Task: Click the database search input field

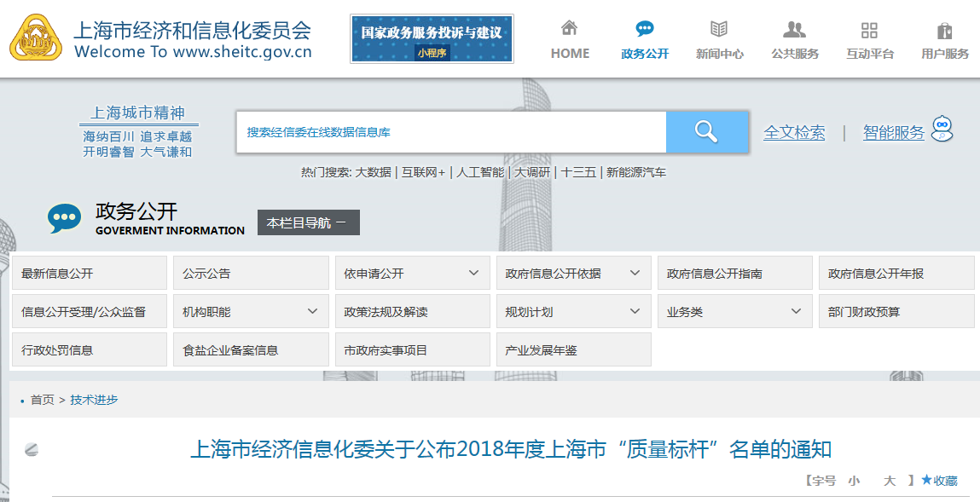Action: point(450,132)
